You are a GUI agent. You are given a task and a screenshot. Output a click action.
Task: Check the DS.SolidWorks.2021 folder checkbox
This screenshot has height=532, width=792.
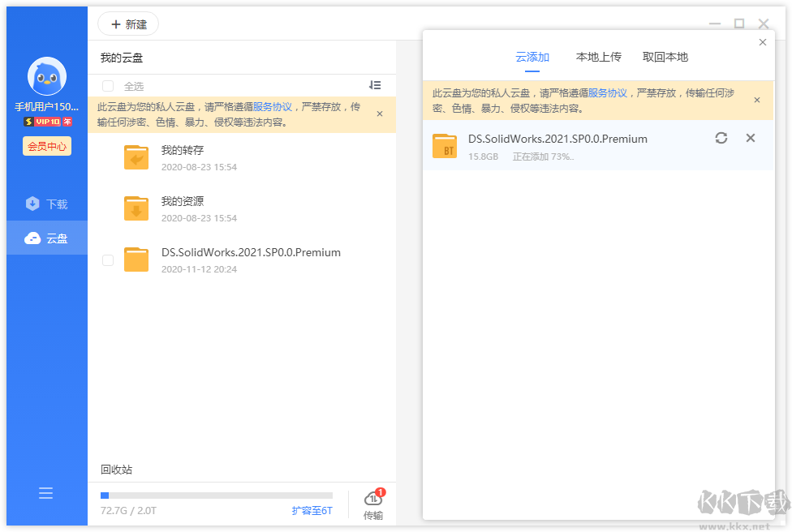click(x=106, y=260)
